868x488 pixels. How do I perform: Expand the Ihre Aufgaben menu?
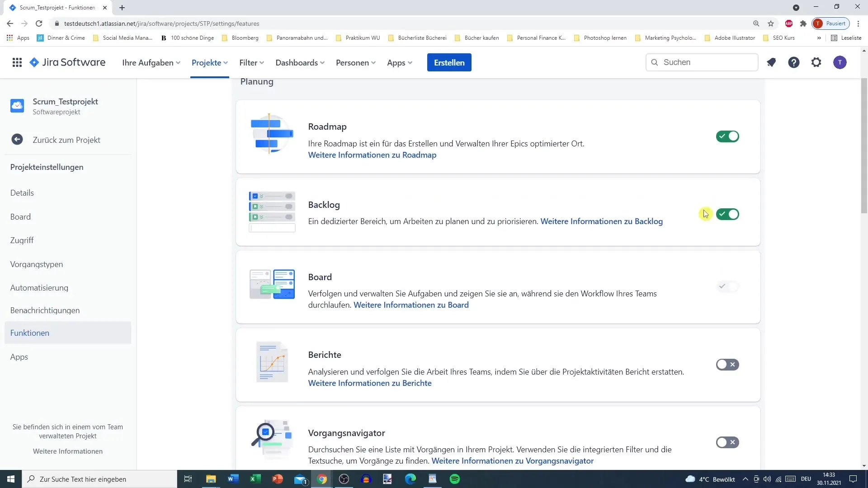pyautogui.click(x=151, y=62)
